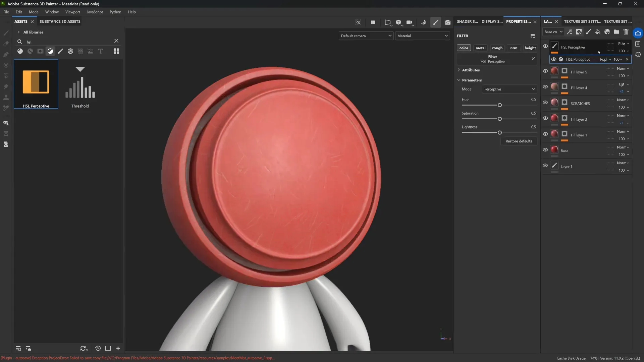The height and width of the screenshot is (362, 644).
Task: Open the filter effect Repl blend dropdown
Action: 605,59
